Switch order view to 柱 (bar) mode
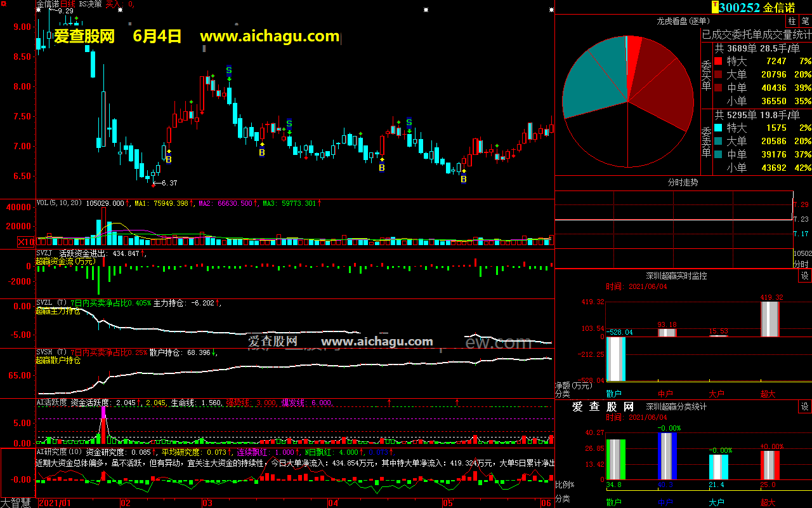812x508 pixels. pyautogui.click(x=792, y=21)
